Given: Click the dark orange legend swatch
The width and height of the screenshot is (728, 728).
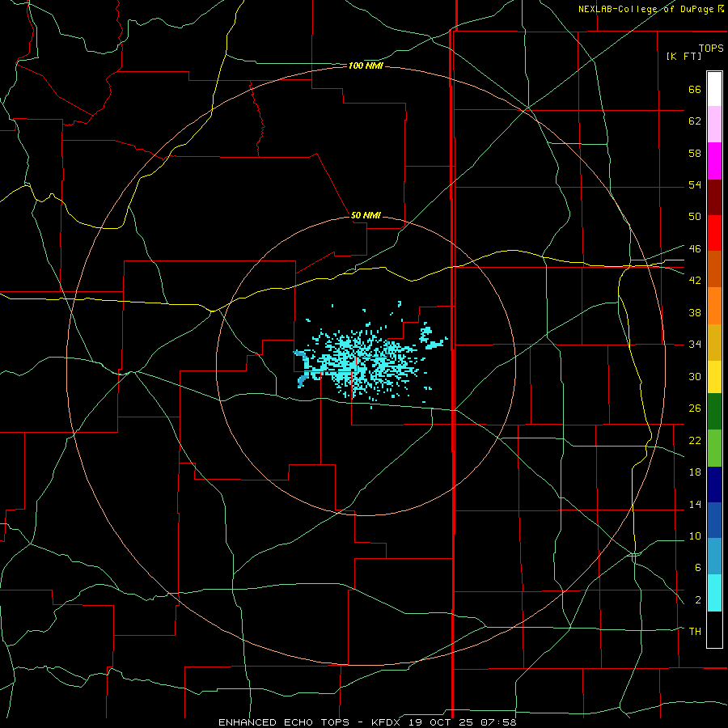Looking at the screenshot, I should tap(714, 269).
